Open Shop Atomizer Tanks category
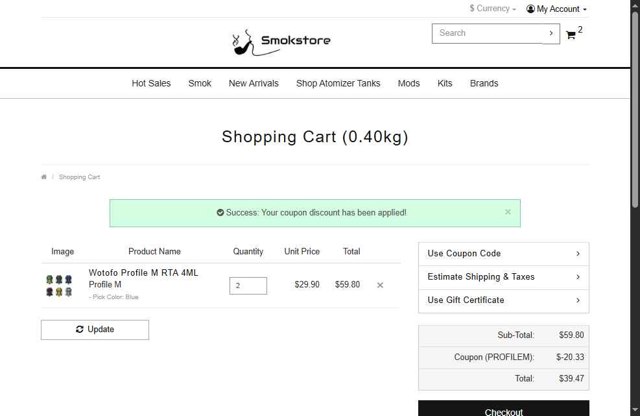Image resolution: width=640 pixels, height=416 pixels. click(x=338, y=83)
